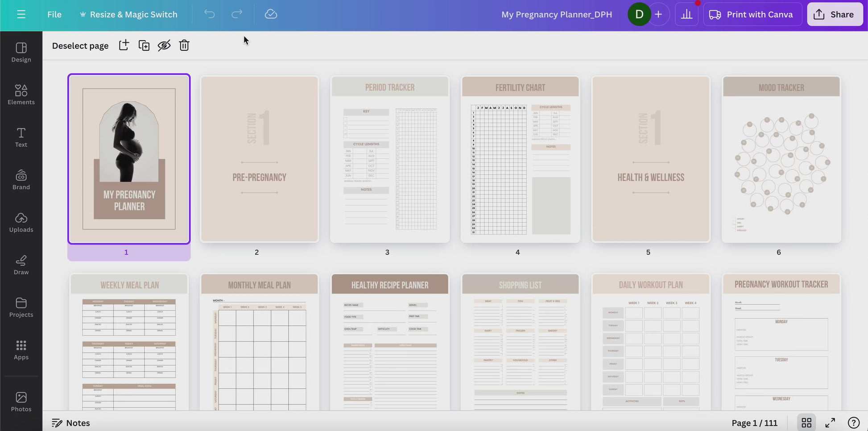Image resolution: width=868 pixels, height=431 pixels.
Task: Open the hamburger main menu
Action: 21,14
